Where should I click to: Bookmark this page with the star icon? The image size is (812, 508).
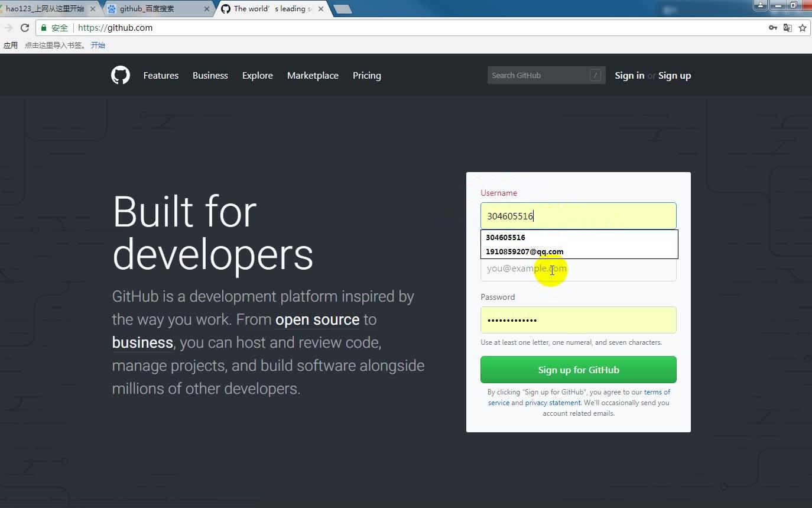pos(803,28)
